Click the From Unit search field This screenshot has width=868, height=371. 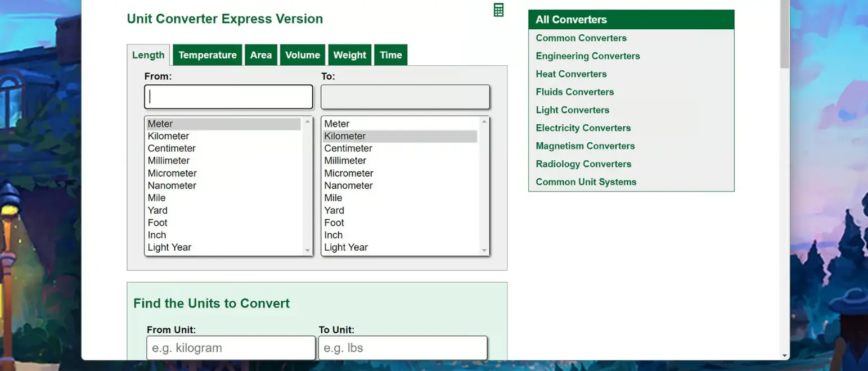pos(231,348)
